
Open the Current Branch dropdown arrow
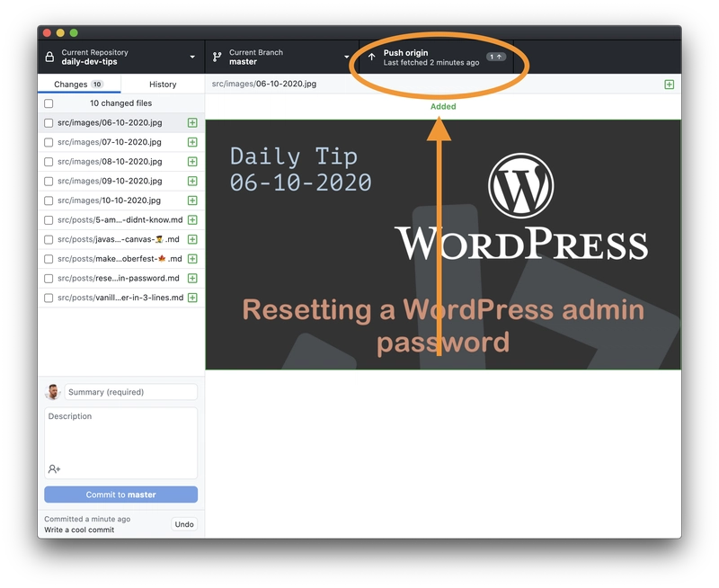coord(346,57)
